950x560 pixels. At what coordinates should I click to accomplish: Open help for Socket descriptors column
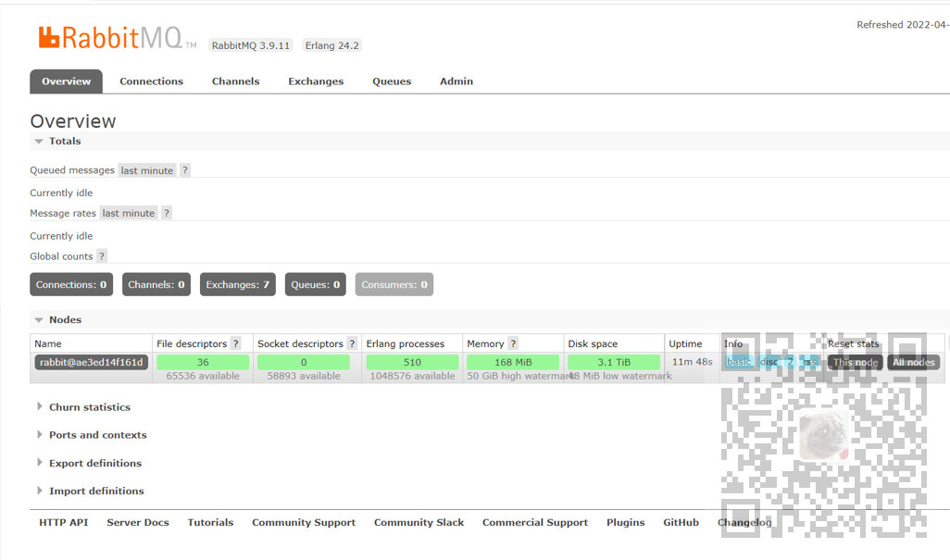click(x=352, y=343)
